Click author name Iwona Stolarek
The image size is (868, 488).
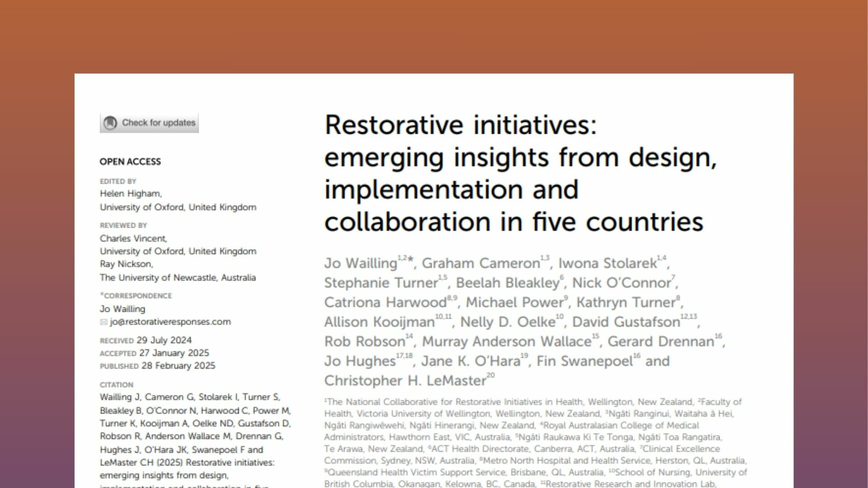[x=607, y=263]
